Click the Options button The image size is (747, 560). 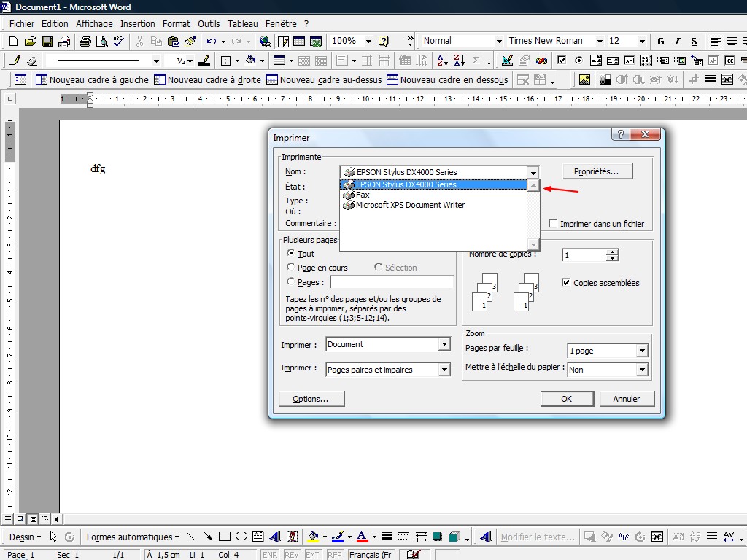tap(311, 399)
